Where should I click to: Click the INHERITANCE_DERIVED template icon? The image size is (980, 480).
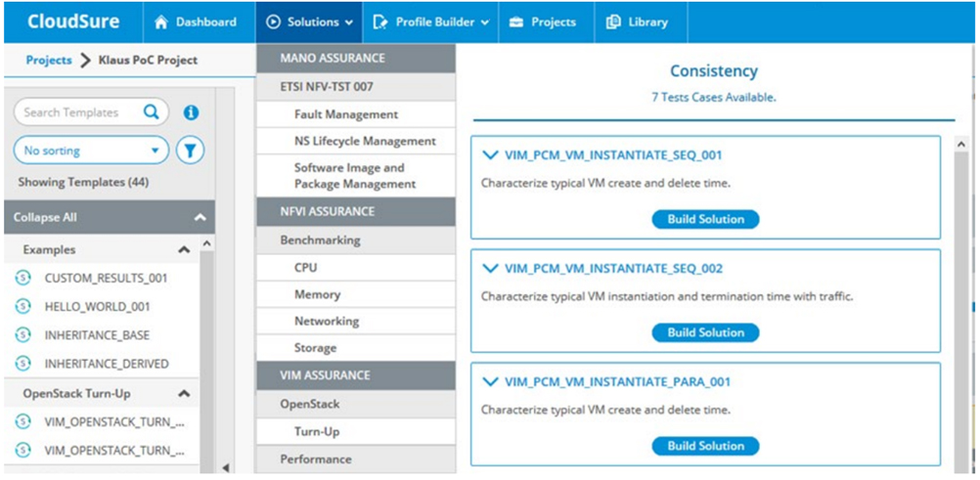(23, 364)
